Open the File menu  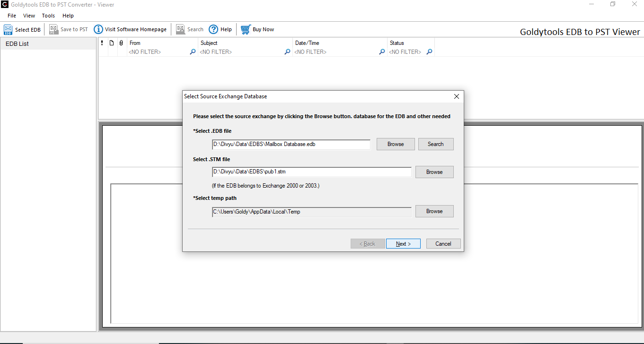point(12,16)
